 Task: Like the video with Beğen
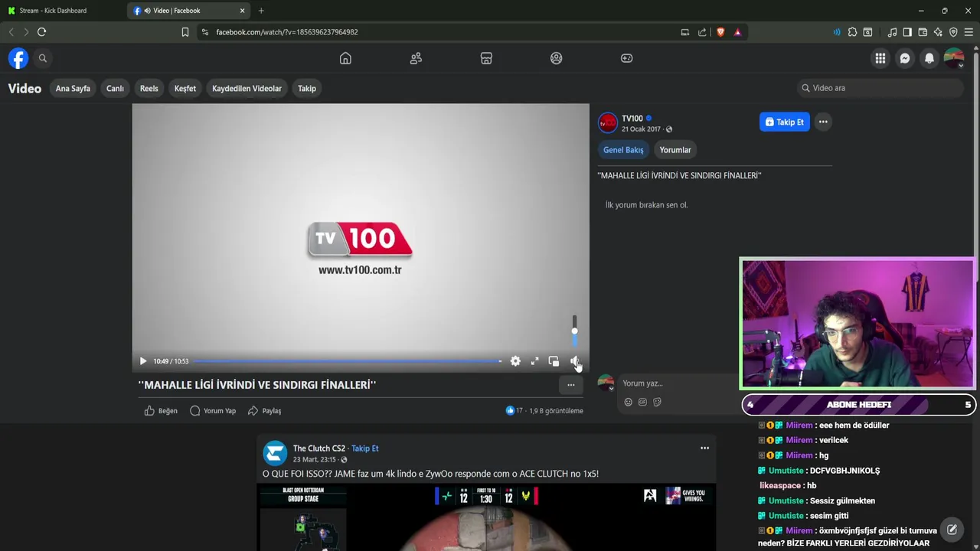click(x=161, y=411)
